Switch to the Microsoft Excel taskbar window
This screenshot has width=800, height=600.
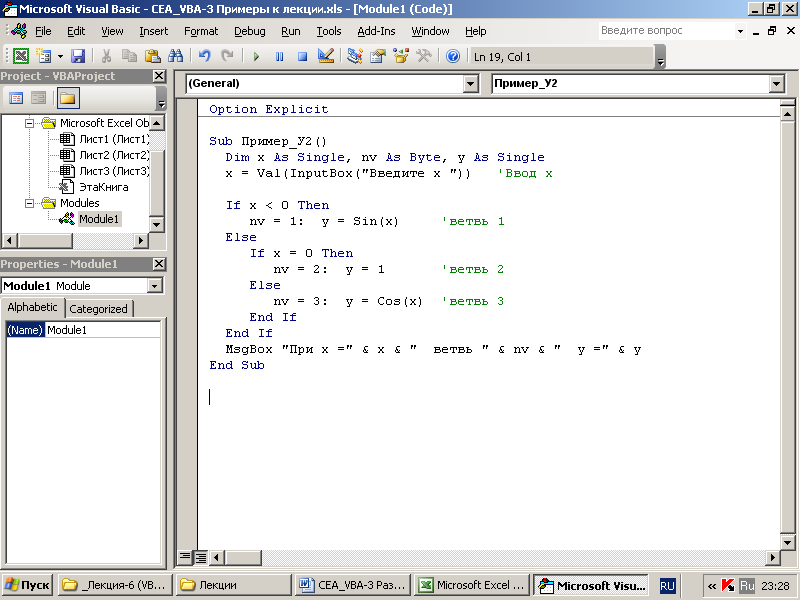472,585
